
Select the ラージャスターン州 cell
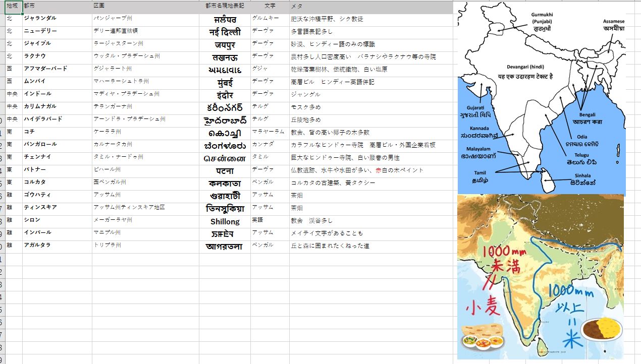(145, 45)
